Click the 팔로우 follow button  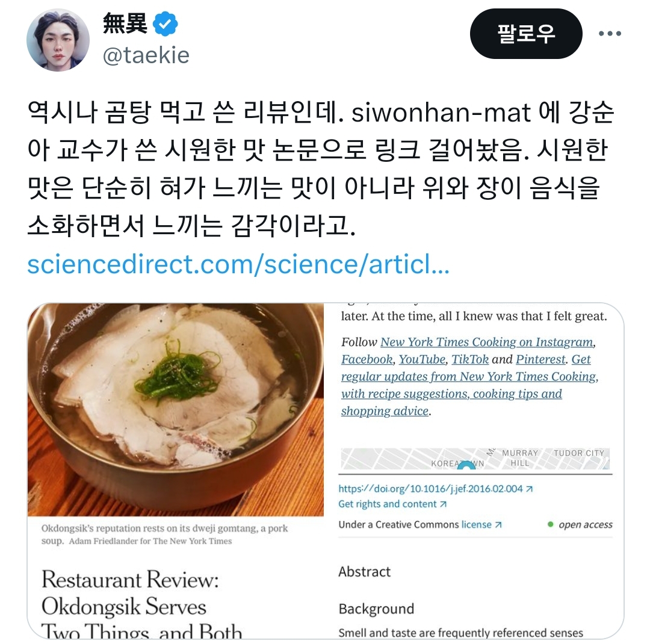(x=526, y=34)
